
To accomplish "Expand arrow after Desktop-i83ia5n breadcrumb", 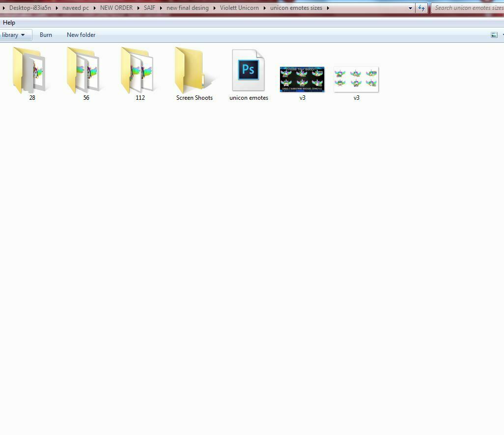I will point(57,8).
